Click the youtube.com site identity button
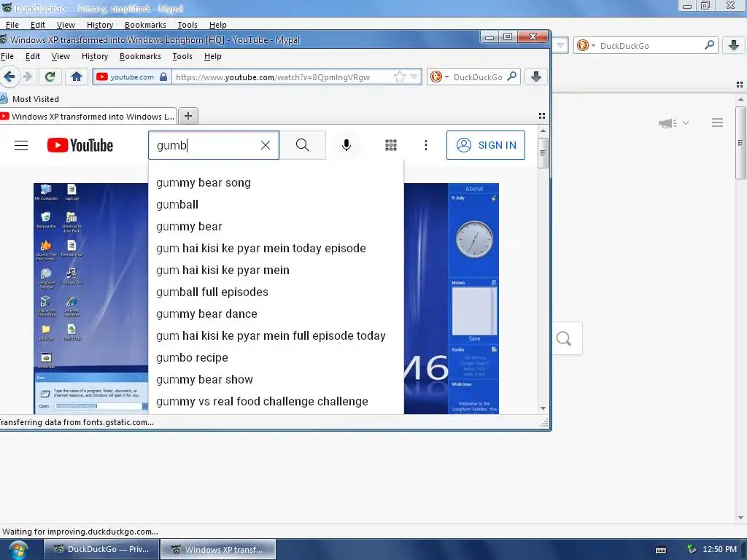 (x=132, y=77)
